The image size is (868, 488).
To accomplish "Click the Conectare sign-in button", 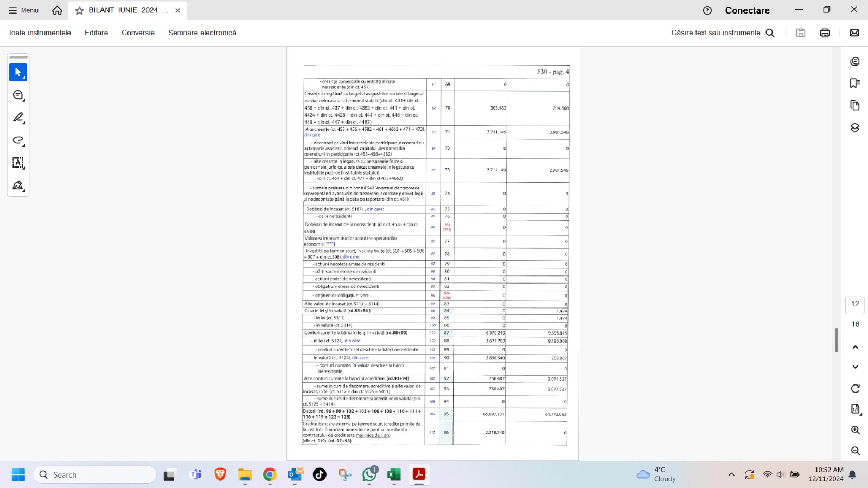I will [747, 10].
